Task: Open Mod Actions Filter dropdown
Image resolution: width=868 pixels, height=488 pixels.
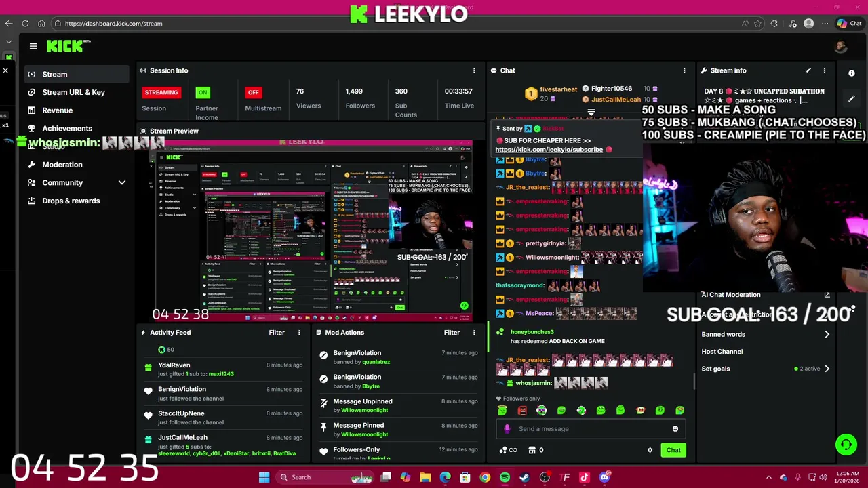Action: point(452,333)
